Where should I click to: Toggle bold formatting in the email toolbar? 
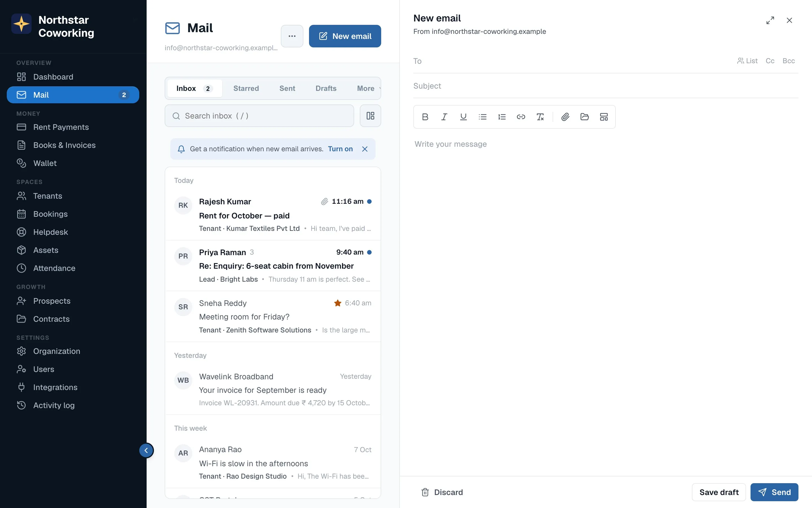pos(425,117)
